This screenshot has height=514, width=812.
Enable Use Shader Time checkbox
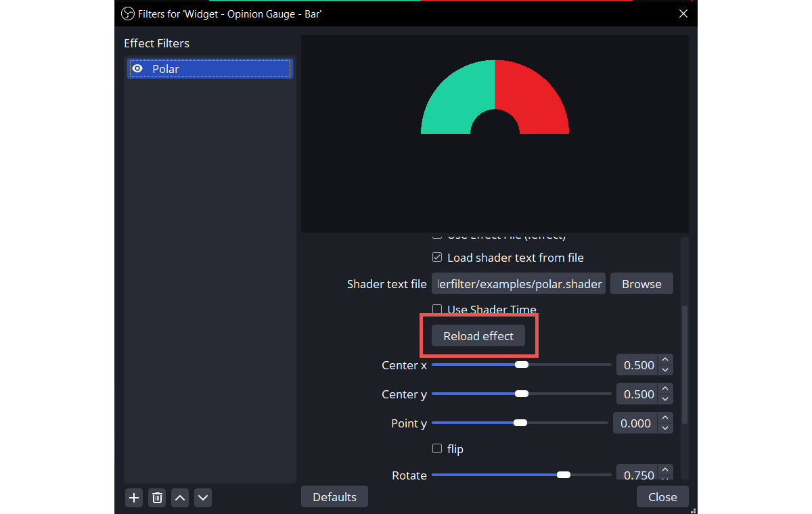[x=437, y=310]
